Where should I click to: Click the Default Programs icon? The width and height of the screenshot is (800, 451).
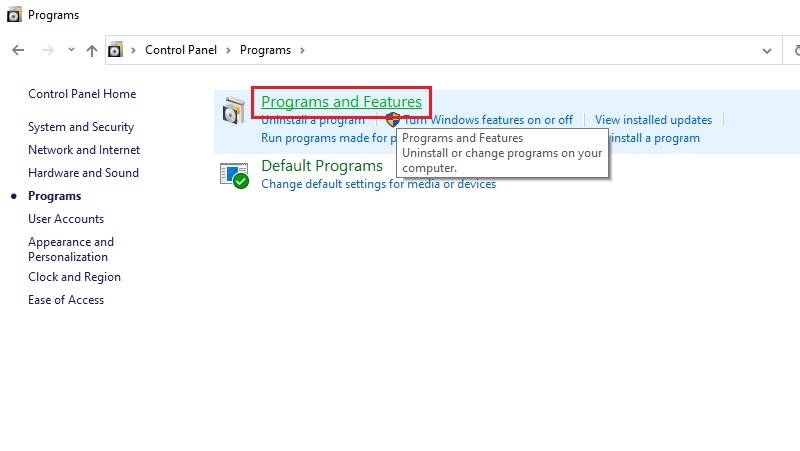(x=234, y=176)
